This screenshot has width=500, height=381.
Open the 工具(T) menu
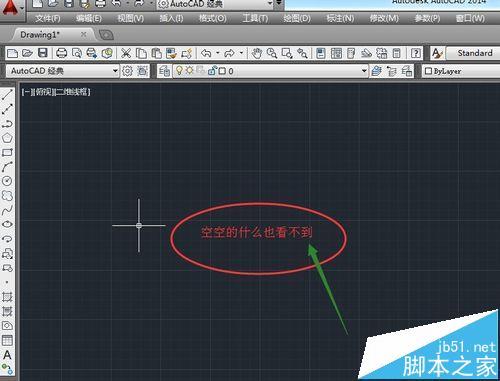coord(255,19)
